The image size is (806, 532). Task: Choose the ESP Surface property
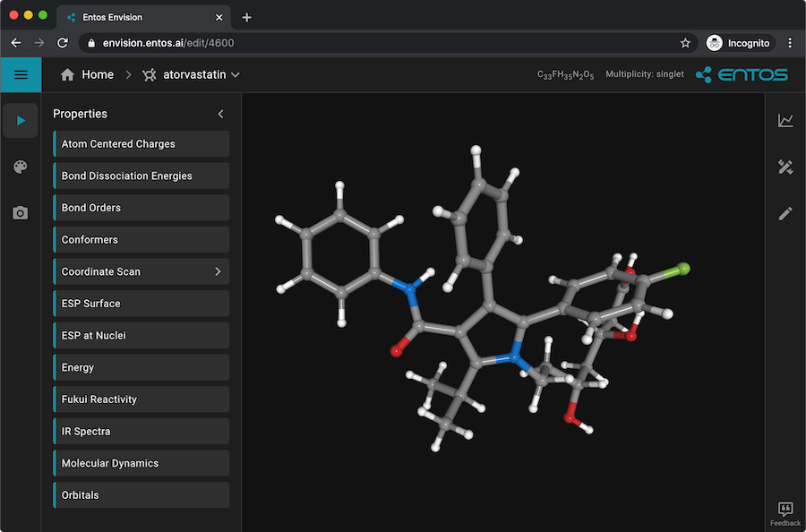click(x=141, y=304)
